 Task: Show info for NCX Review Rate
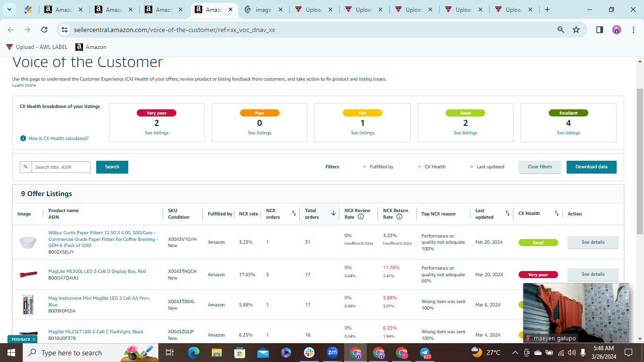(361, 217)
